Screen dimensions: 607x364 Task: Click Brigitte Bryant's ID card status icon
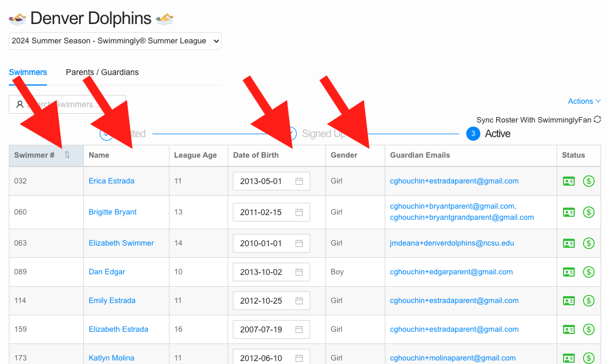tap(569, 212)
